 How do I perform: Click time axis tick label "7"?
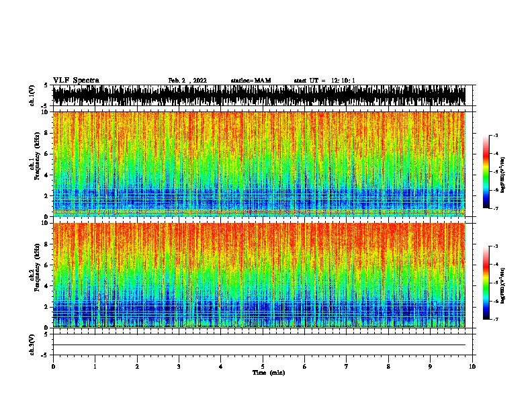click(x=347, y=367)
